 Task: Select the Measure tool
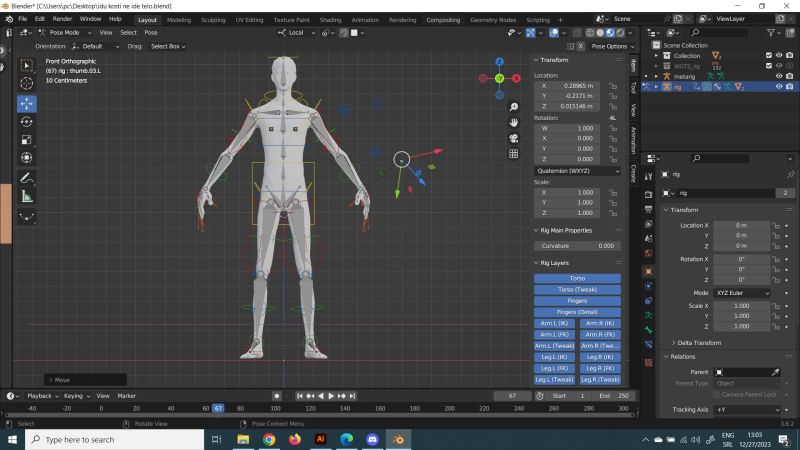point(27,196)
